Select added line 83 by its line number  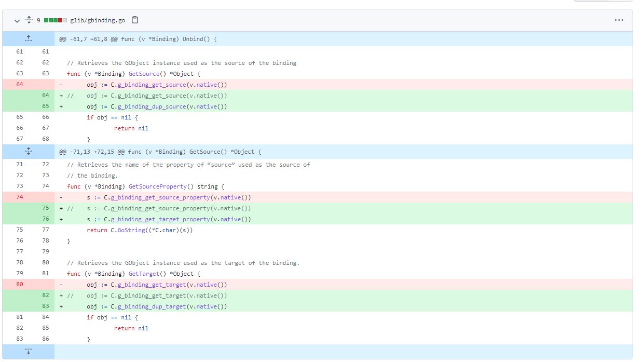(45, 306)
